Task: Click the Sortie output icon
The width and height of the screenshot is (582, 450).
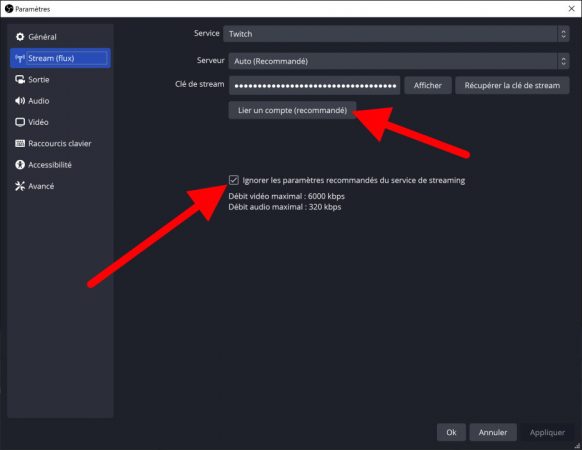Action: coord(20,79)
